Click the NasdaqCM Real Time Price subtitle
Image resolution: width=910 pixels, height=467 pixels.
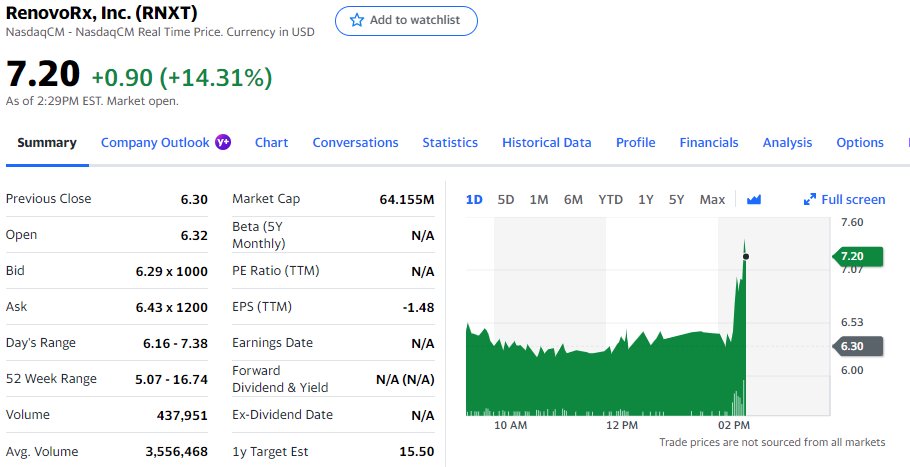160,32
